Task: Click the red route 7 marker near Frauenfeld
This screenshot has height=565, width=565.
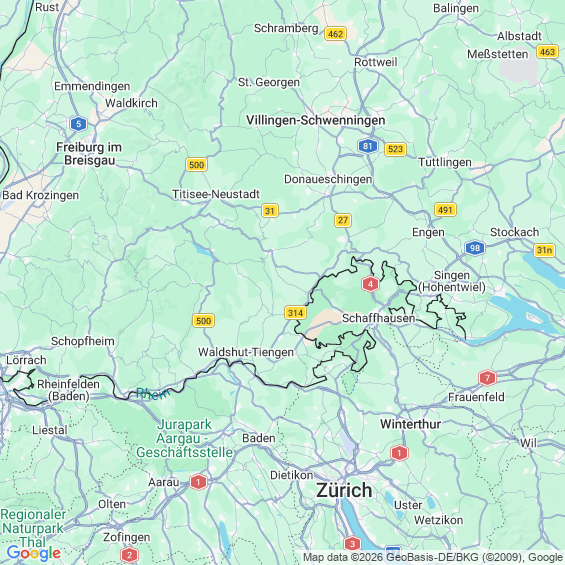Action: coord(487,378)
